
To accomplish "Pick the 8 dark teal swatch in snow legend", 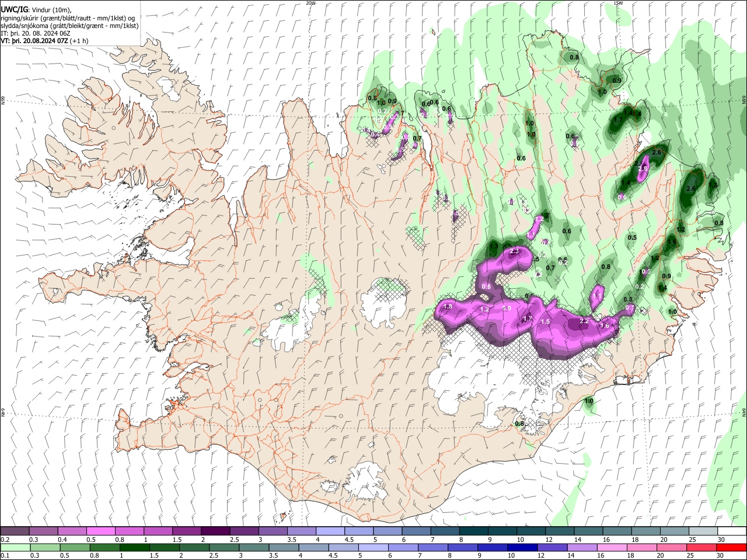I will coord(474,531).
